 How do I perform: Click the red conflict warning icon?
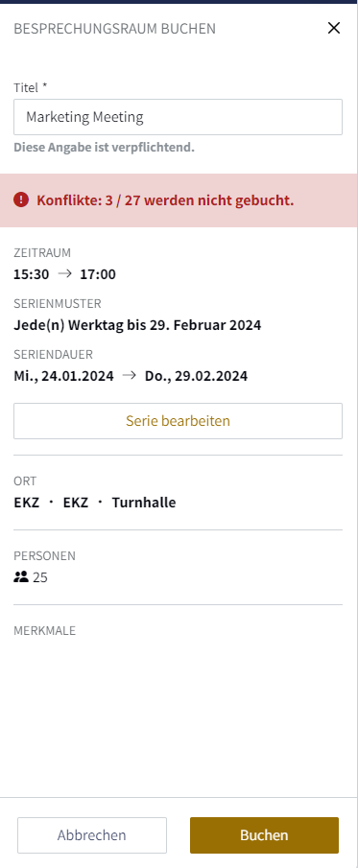[21, 199]
